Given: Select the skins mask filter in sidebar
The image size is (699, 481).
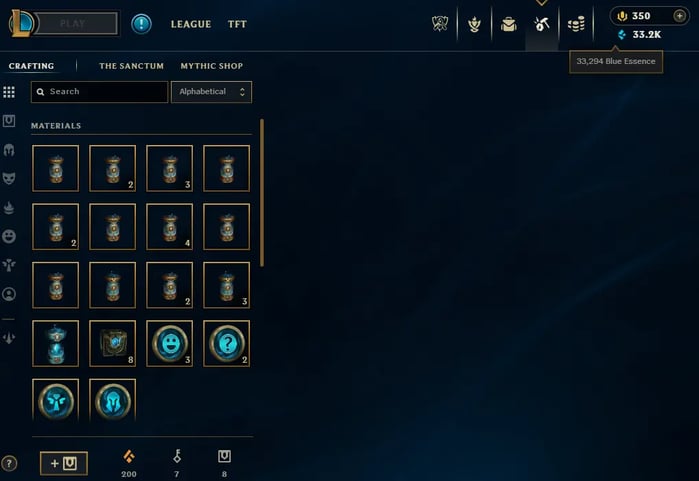Looking at the screenshot, I should click(x=9, y=178).
